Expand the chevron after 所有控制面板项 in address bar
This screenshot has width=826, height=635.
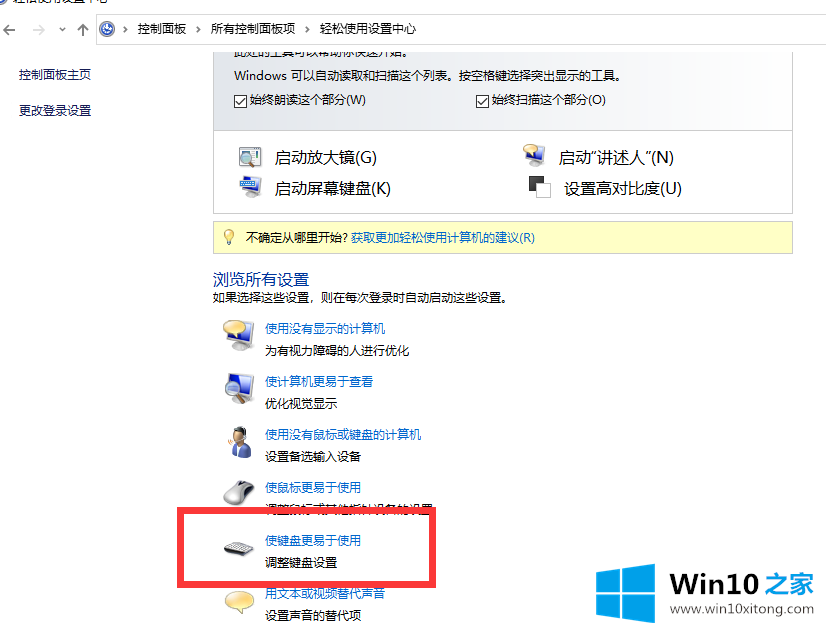[x=307, y=30]
